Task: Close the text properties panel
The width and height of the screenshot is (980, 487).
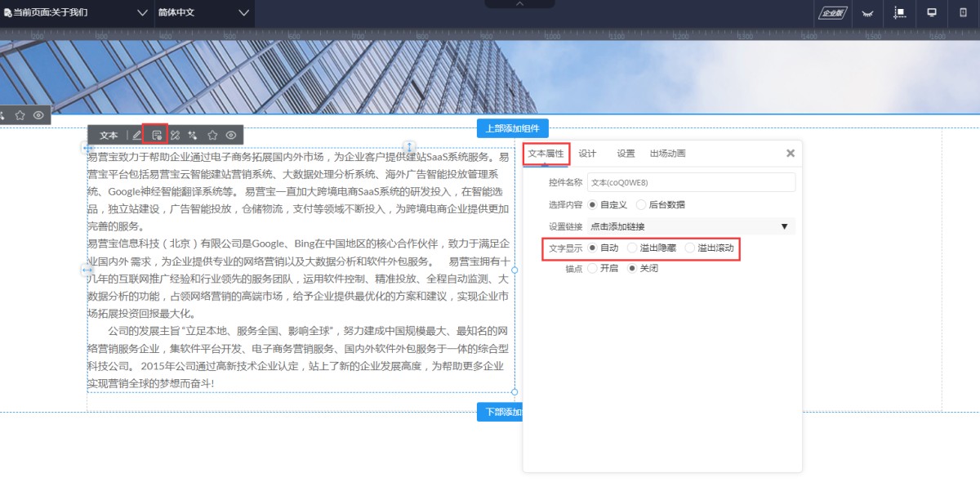Action: [x=791, y=153]
